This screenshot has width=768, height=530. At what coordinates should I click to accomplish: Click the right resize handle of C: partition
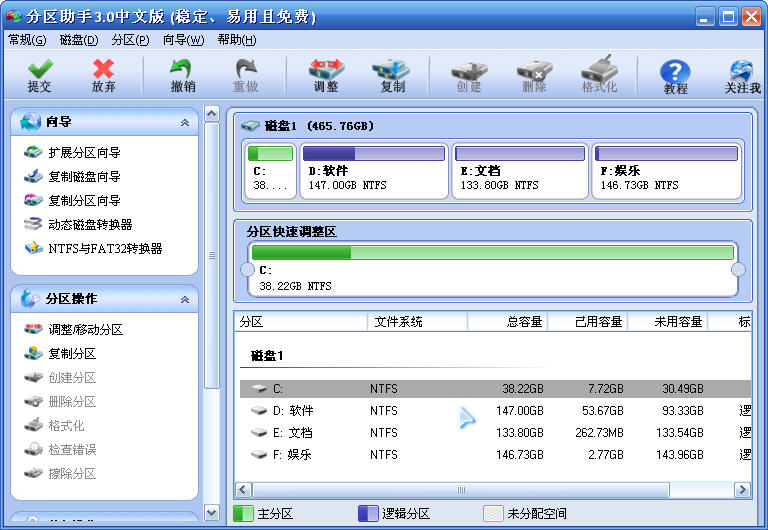coord(739,270)
